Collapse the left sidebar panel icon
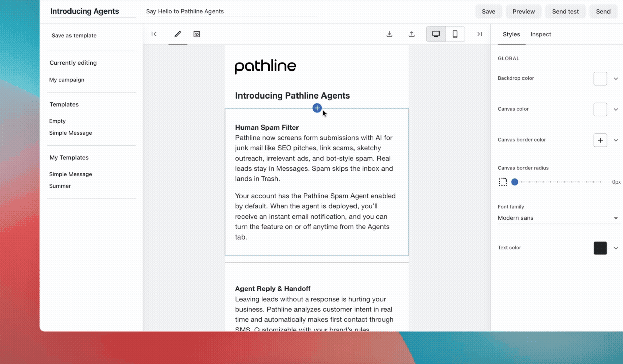 154,34
